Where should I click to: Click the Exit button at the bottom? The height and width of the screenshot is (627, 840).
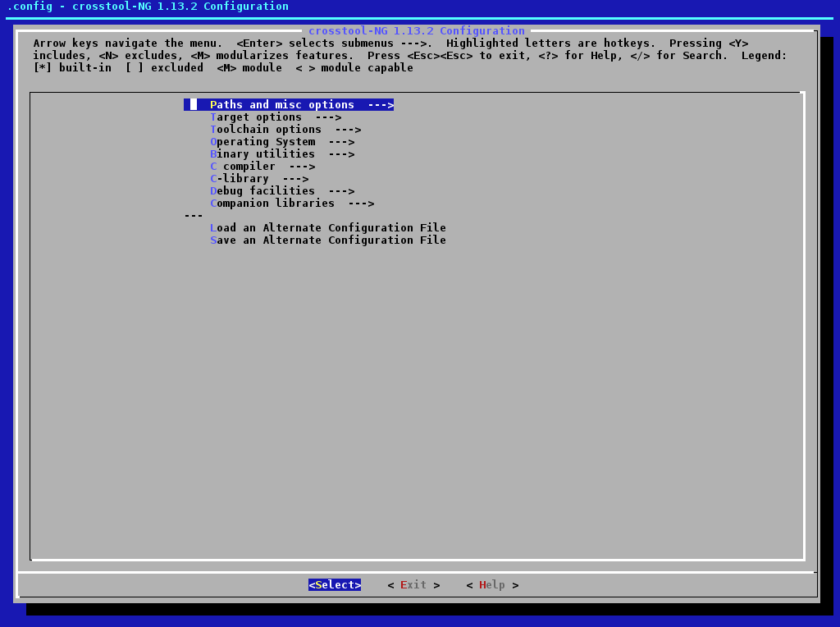(x=413, y=584)
